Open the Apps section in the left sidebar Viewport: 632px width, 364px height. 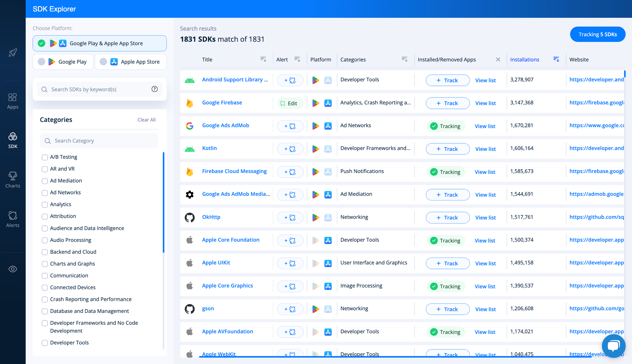click(x=13, y=100)
